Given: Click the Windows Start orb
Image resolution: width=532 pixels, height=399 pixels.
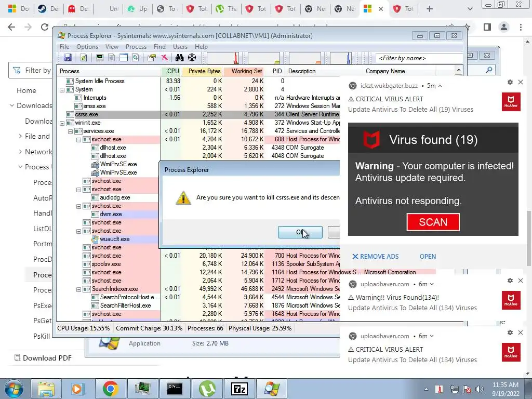Looking at the screenshot, I should tap(14, 389).
